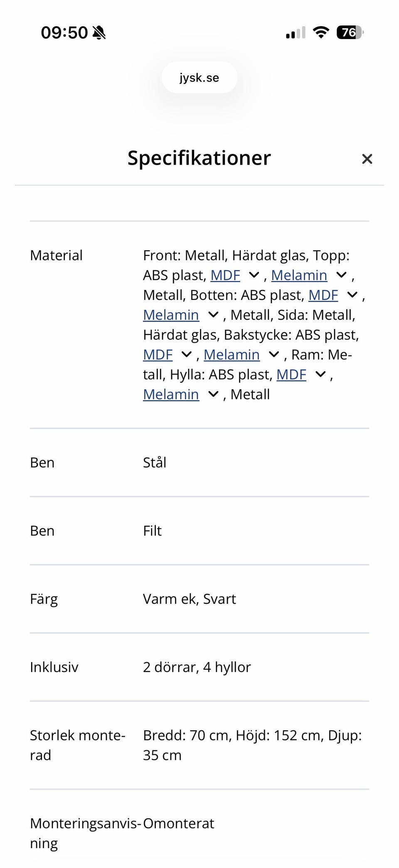Expand chevron beside Hylla's Melamin link
The height and width of the screenshot is (868, 399).
213,395
